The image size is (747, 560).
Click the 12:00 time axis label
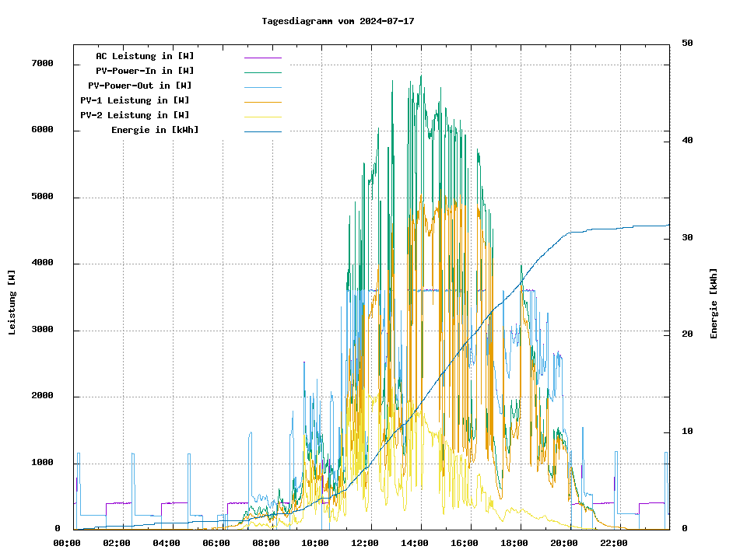(x=365, y=543)
